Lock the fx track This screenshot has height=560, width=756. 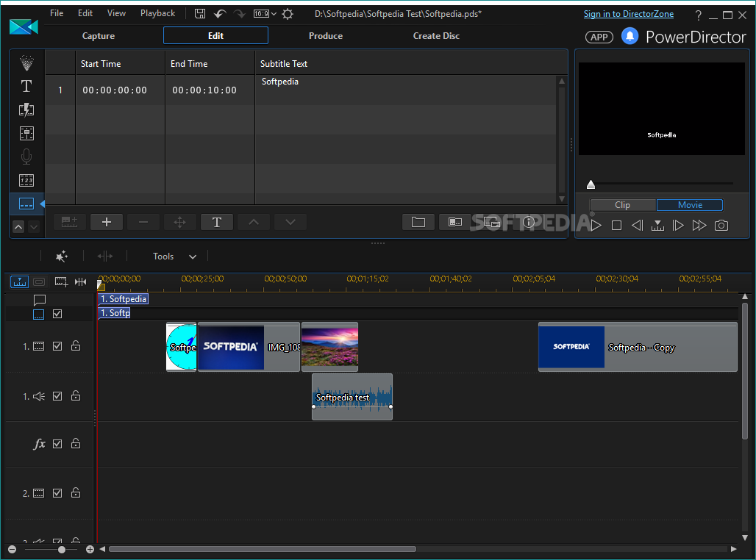(76, 443)
